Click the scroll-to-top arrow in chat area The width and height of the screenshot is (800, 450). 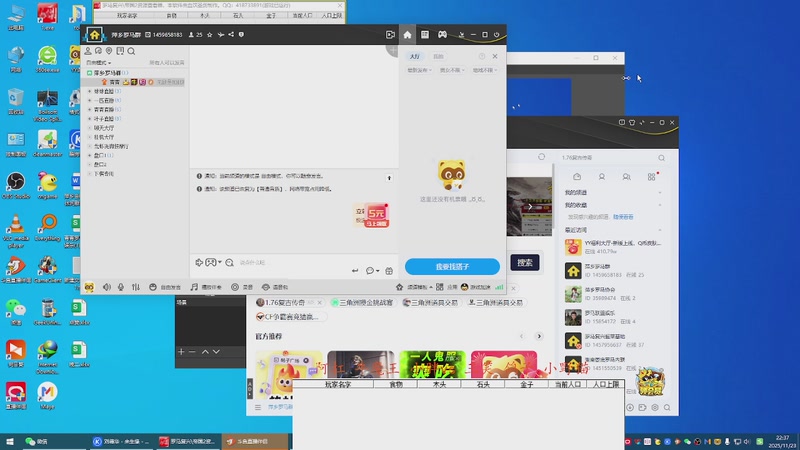click(389, 178)
